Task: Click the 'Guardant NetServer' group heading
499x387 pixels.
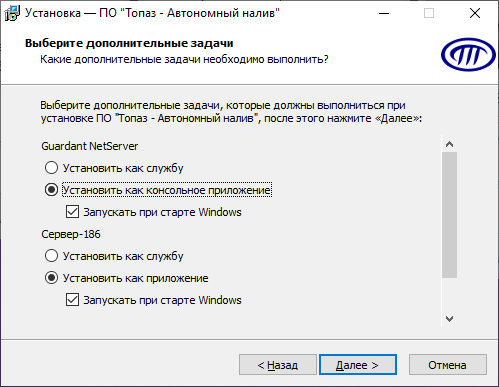Action: (90, 146)
